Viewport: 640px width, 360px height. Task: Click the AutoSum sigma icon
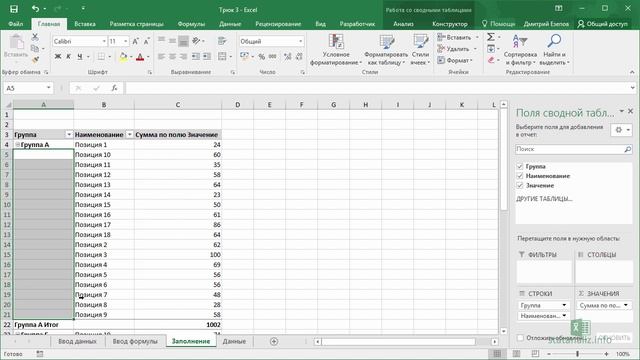click(x=491, y=37)
